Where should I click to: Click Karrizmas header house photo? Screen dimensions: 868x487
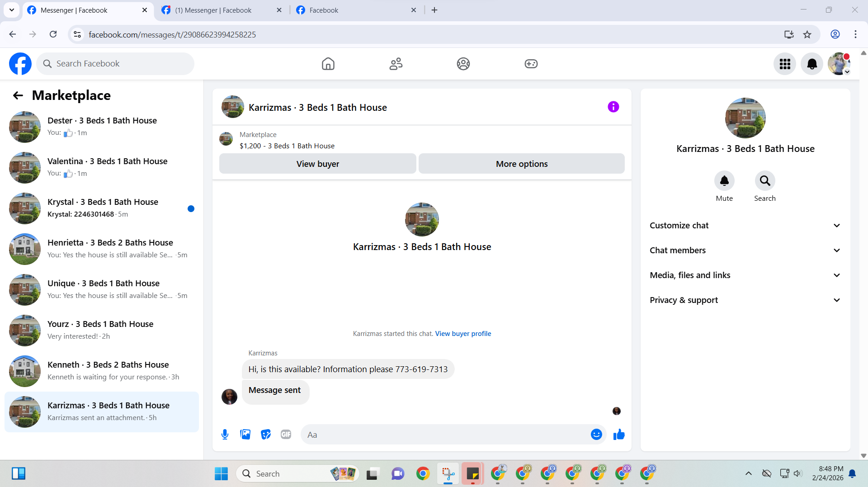click(233, 107)
